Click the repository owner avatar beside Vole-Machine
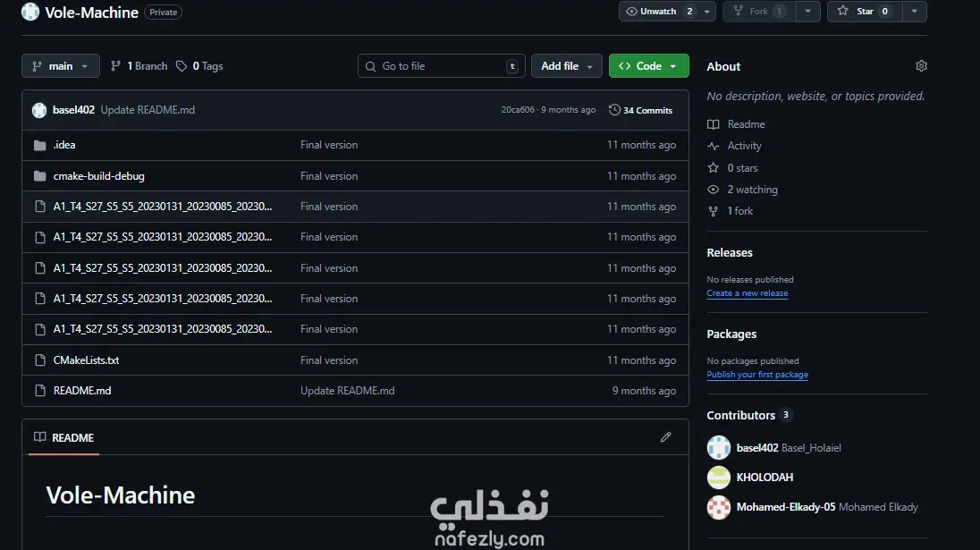Screen dimensions: 980x550 (x=30, y=12)
